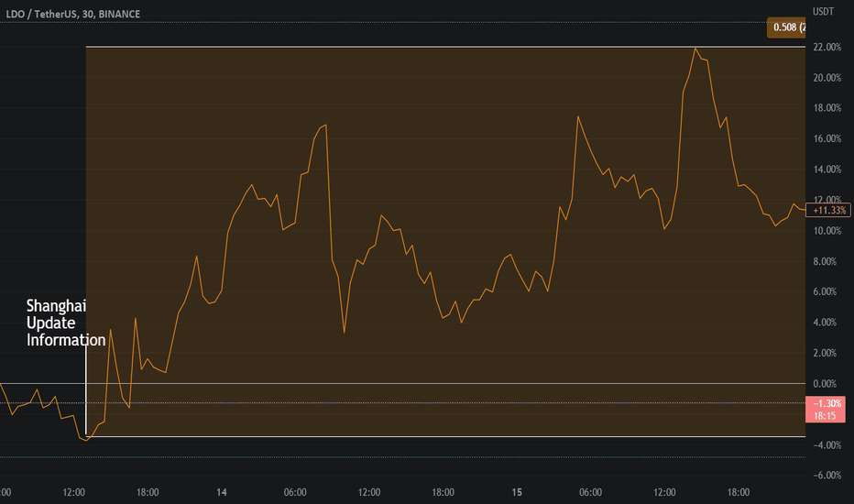
Task: Click the last 18:00 label on time axis
Action: point(738,493)
